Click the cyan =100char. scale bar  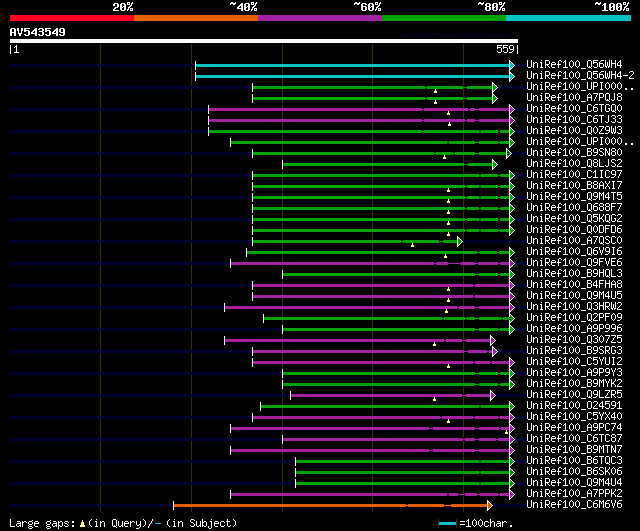(447, 523)
